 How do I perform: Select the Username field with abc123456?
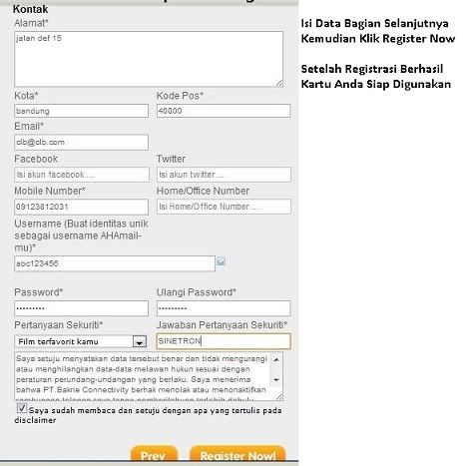click(115, 263)
